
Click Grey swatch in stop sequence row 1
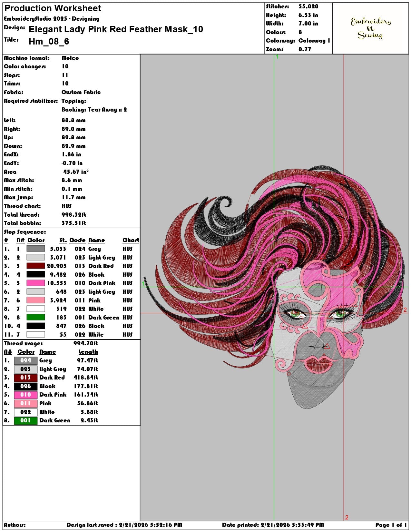click(x=35, y=249)
